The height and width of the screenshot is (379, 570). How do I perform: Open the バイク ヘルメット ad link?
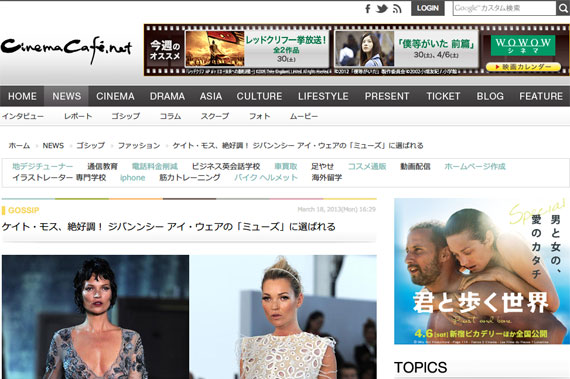point(266,178)
